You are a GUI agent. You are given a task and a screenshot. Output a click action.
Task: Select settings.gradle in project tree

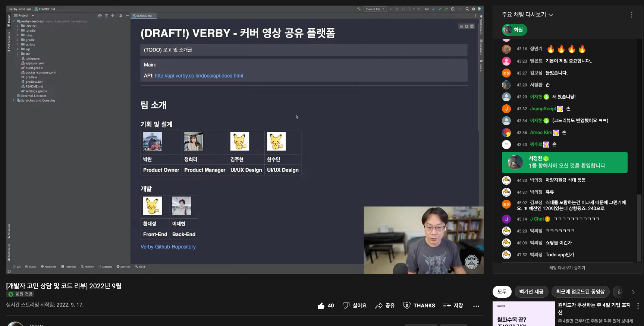[34, 91]
